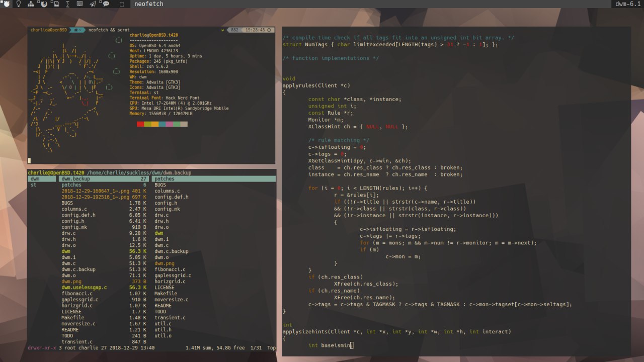Select the lightbulb tag icon
The image size is (644, 362).
tap(19, 4)
